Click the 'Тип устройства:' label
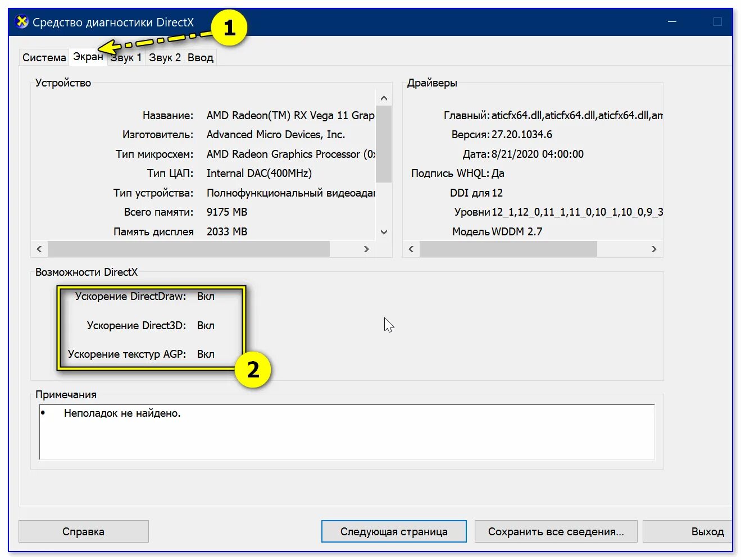Screen dimensions: 741x560 click(x=153, y=193)
